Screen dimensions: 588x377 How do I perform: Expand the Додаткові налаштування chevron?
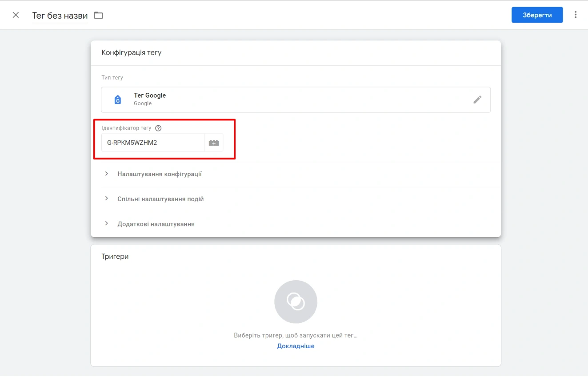pos(107,223)
